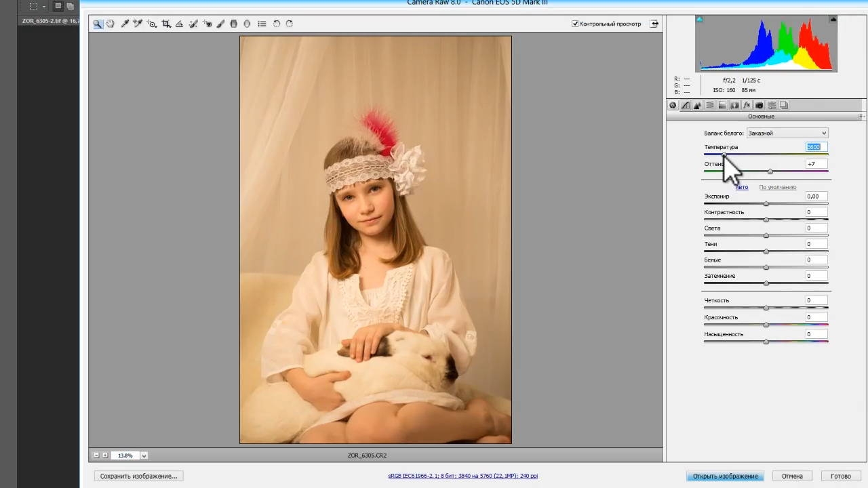Screen dimensions: 868x488
Task: Click the Экспонир value field
Action: coord(816,197)
